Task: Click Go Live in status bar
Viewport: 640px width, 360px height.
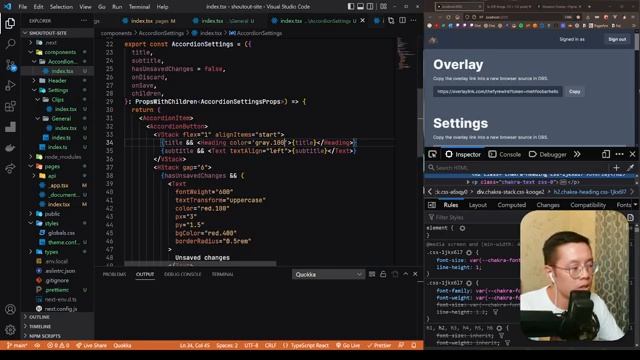Action: click(348, 345)
